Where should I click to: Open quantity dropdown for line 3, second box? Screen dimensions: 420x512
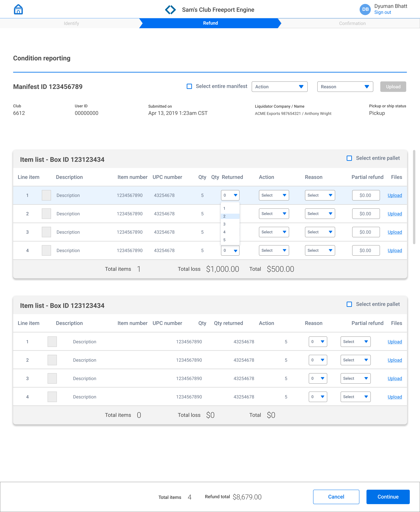tap(318, 378)
